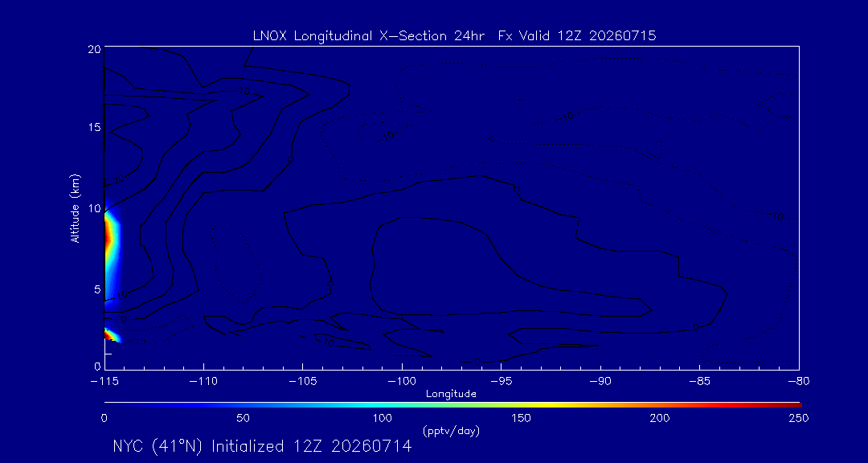Click the 0 contour label near -96 longitude
The image size is (868, 463).
point(477,361)
